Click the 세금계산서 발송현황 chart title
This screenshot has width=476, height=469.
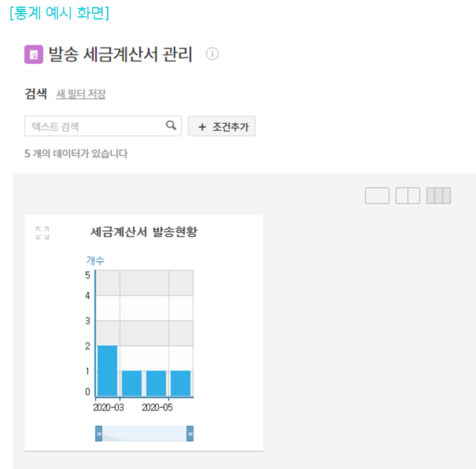tap(144, 232)
